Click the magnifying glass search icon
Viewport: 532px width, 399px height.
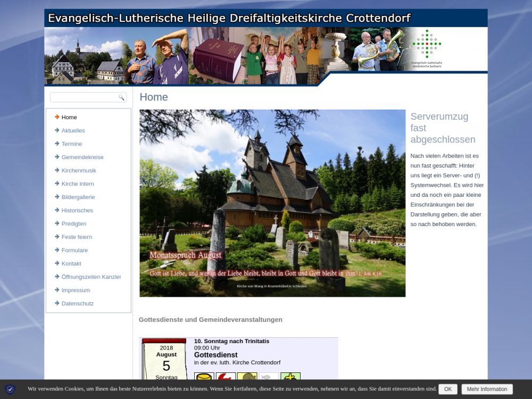[121, 97]
